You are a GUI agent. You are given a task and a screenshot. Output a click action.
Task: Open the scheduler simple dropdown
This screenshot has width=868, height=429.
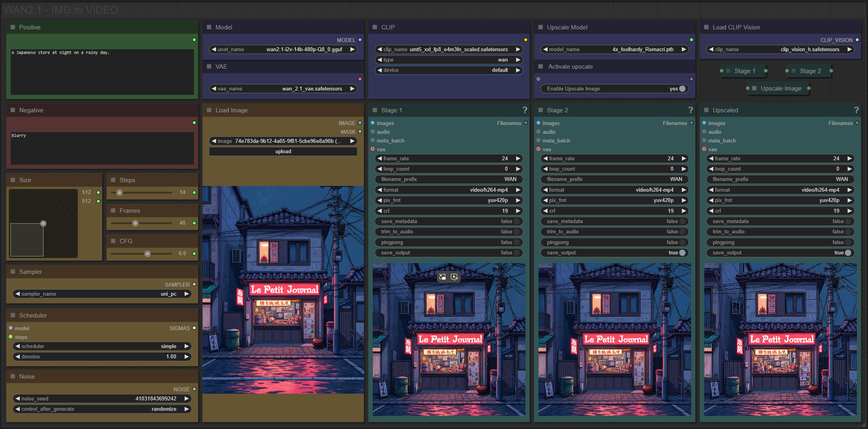(x=102, y=346)
